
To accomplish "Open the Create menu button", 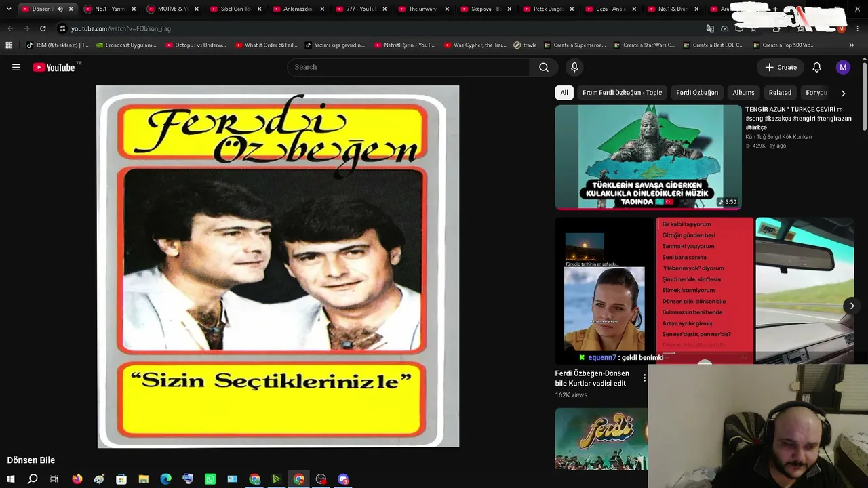I will point(781,67).
